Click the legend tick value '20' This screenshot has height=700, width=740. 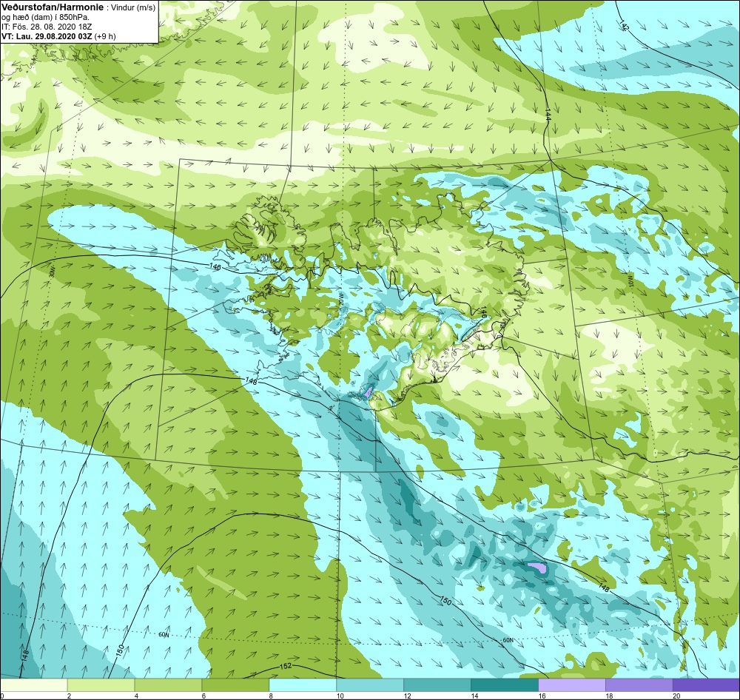pyautogui.click(x=676, y=696)
